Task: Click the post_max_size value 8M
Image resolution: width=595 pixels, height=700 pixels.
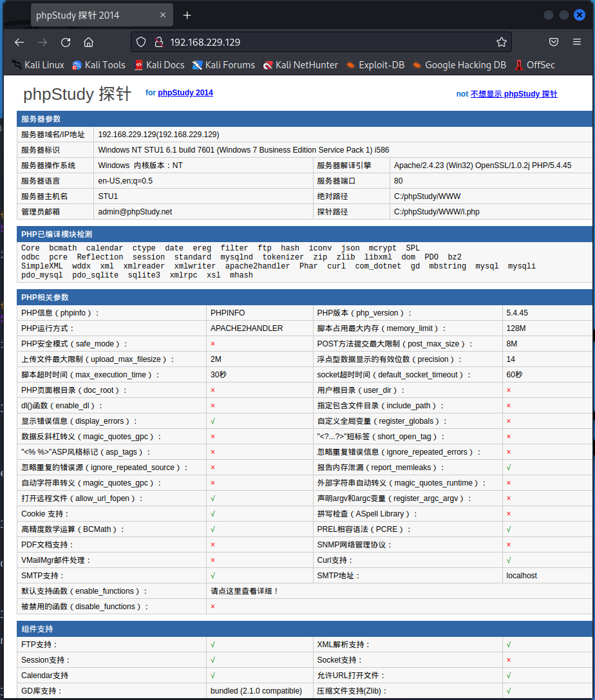Action: pos(511,344)
